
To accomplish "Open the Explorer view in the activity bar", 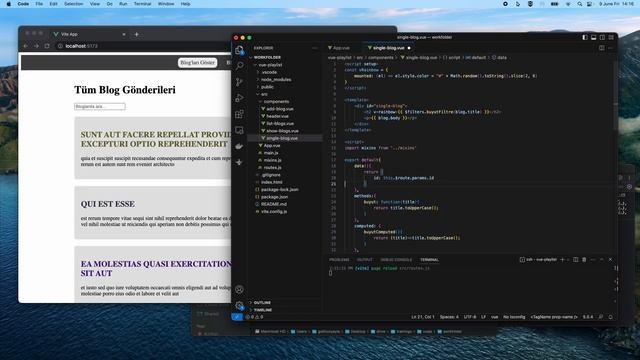I will (x=239, y=50).
